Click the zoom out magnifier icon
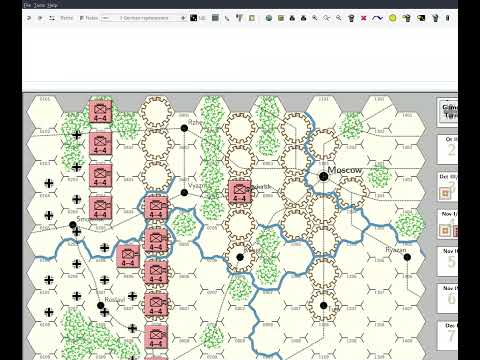Screen dimensions: 480x360 tap(339, 18)
